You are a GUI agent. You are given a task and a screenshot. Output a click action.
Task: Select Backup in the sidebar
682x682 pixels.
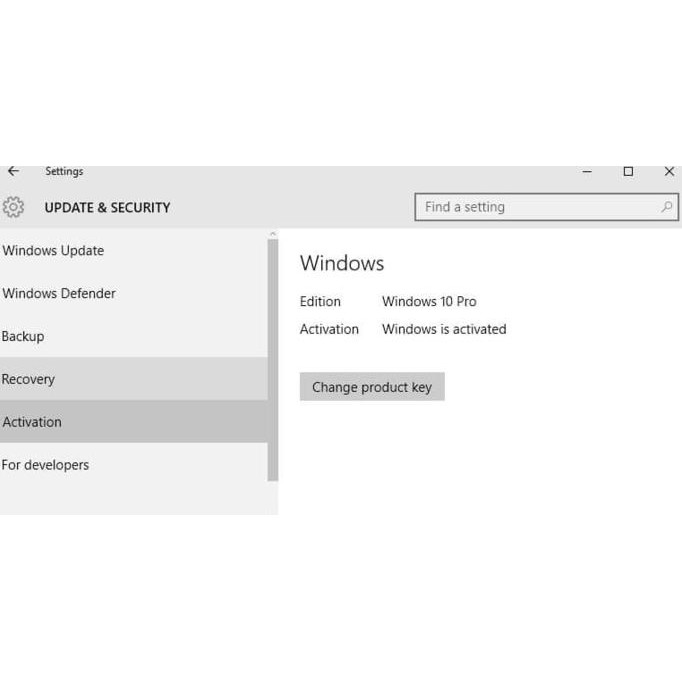[134, 336]
